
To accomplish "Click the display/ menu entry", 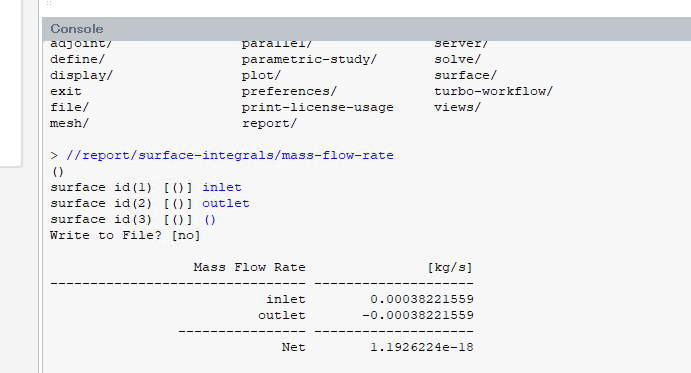I will (x=81, y=75).
